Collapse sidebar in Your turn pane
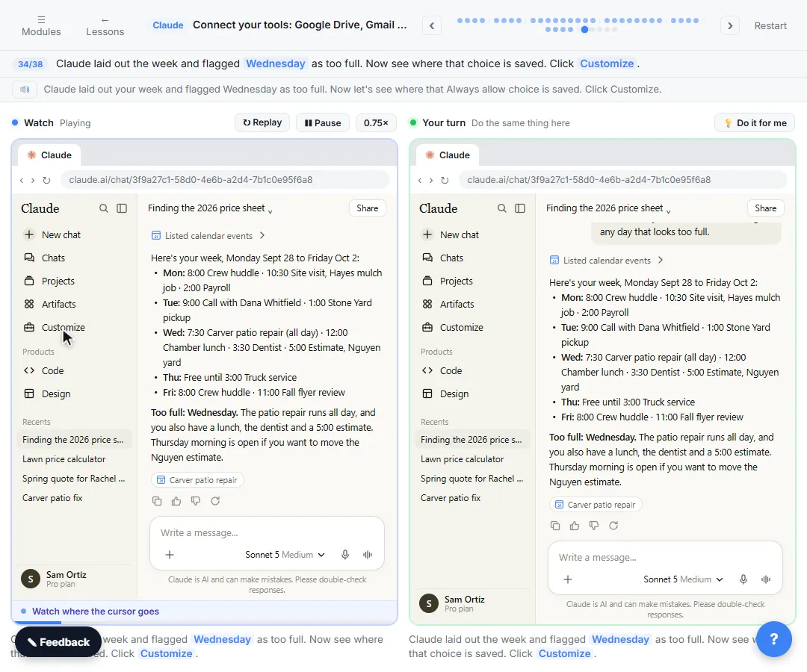 coord(520,208)
